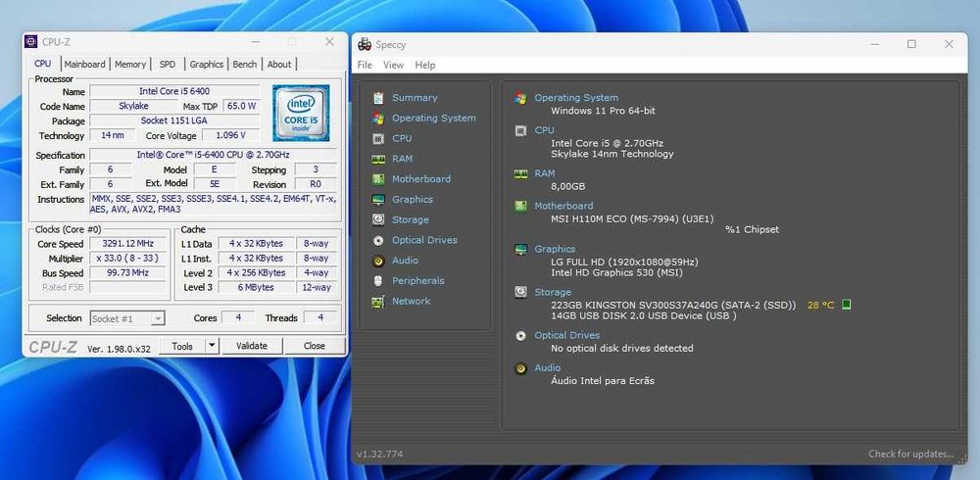This screenshot has height=480, width=980.
Task: Maximize the Speccy window
Action: [x=911, y=44]
